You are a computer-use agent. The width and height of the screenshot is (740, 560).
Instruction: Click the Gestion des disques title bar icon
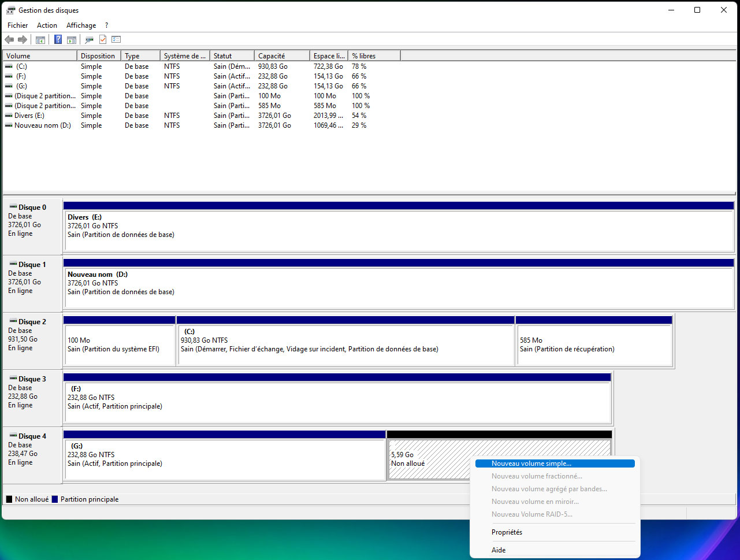point(10,10)
